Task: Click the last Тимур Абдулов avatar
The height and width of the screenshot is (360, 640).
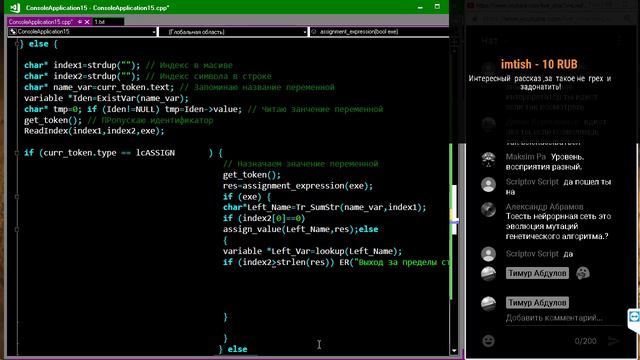Action: click(x=488, y=304)
